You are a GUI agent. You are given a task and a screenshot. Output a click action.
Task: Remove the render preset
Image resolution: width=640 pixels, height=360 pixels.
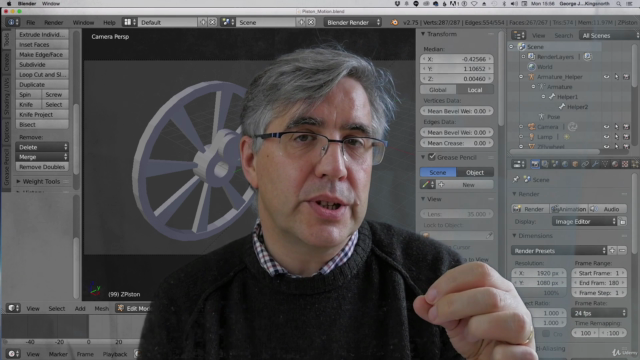(622, 251)
